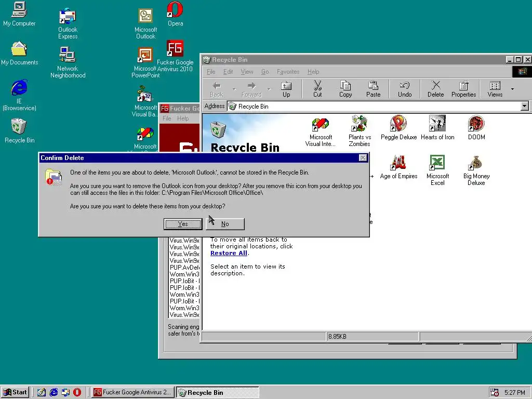Click the Paste toolbar button
532x399 pixels.
pos(373,89)
